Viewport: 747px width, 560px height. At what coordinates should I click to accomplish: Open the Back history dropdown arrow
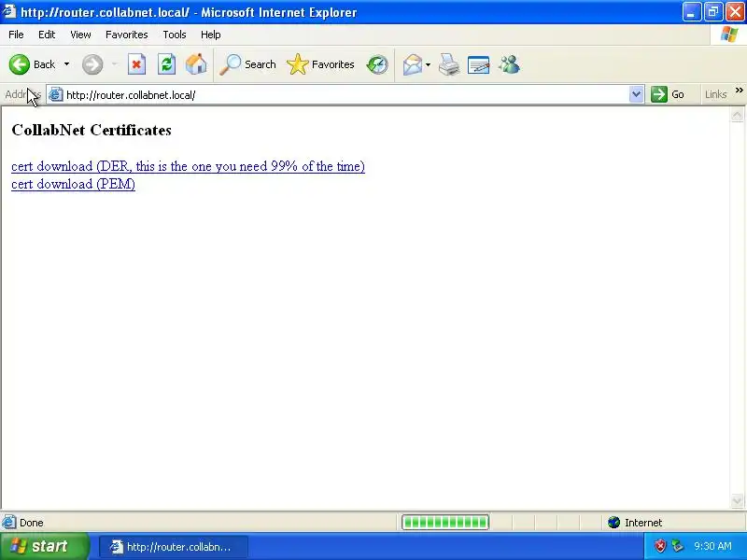pos(66,64)
